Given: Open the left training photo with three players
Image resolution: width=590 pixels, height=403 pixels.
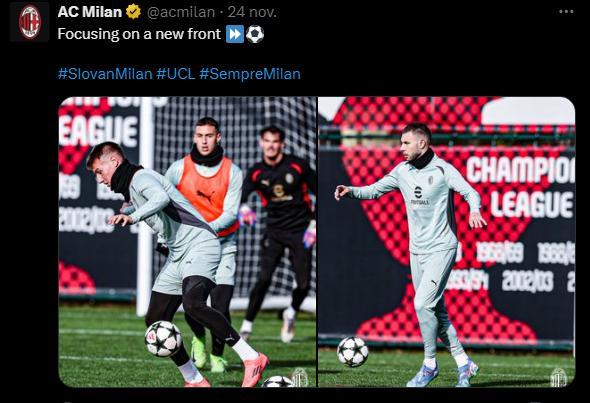Looking at the screenshot, I should (187, 242).
